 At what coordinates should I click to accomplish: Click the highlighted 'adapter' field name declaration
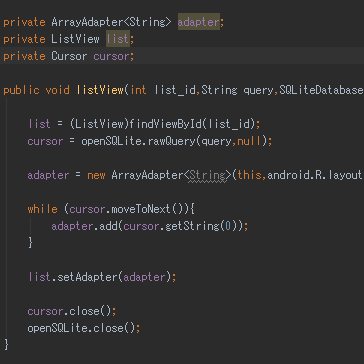click(199, 22)
